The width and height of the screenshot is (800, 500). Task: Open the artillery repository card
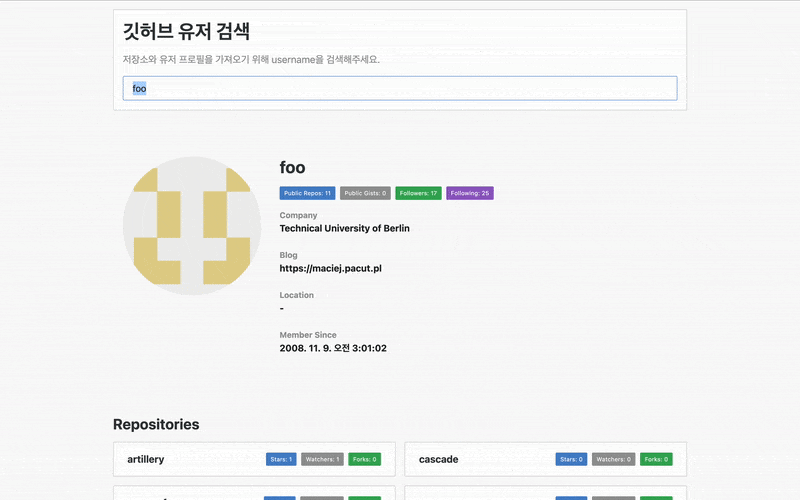254,459
